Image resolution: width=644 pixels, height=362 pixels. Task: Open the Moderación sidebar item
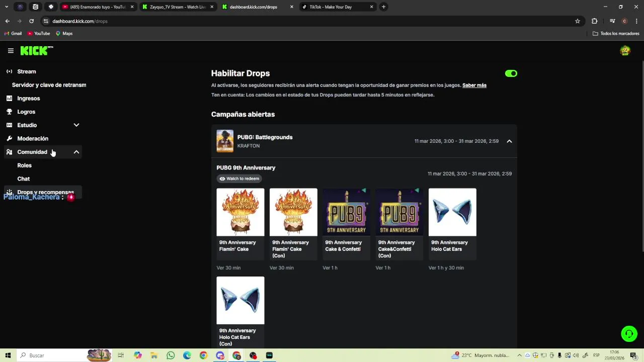pos(42,138)
